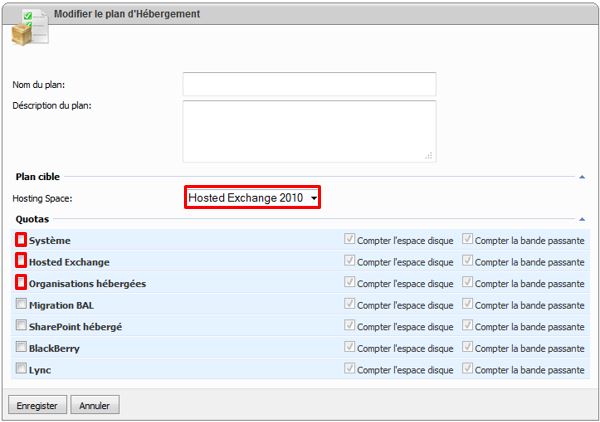Toggle Compter la bande passante for Hosted Exchange

(467, 261)
